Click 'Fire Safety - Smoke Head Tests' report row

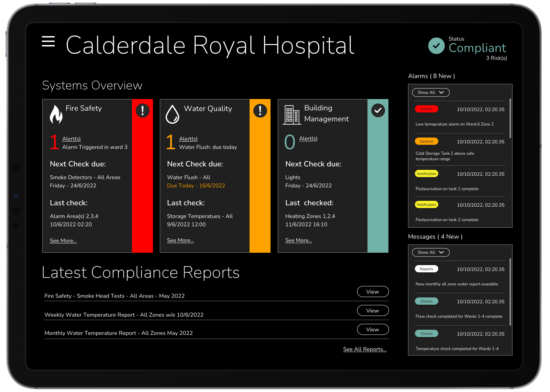tap(114, 296)
